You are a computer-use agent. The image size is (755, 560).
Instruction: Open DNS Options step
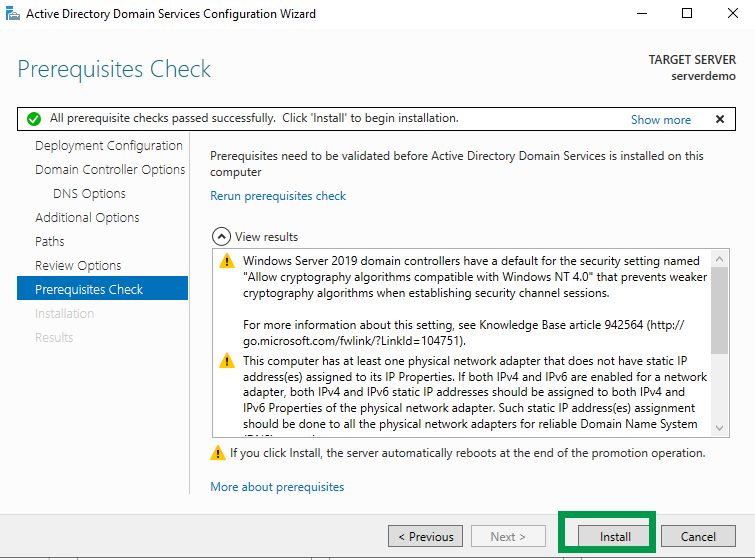pyautogui.click(x=89, y=193)
